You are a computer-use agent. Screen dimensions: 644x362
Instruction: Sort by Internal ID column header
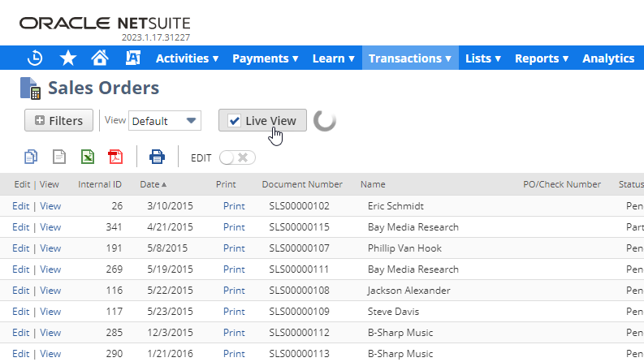100,184
